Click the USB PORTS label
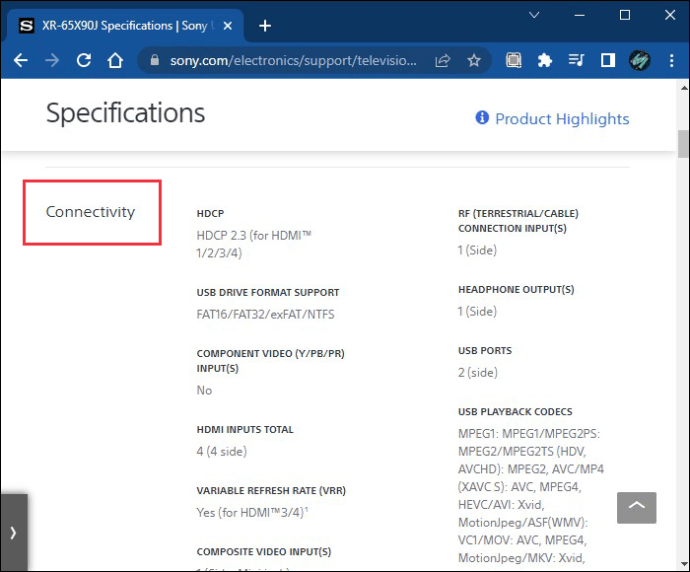The height and width of the screenshot is (572, 690). point(485,351)
